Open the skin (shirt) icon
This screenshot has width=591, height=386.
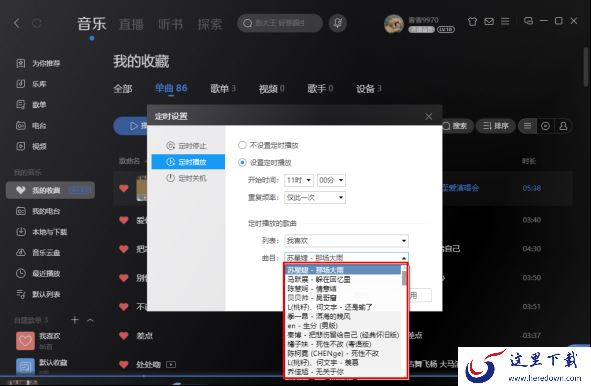pyautogui.click(x=472, y=21)
